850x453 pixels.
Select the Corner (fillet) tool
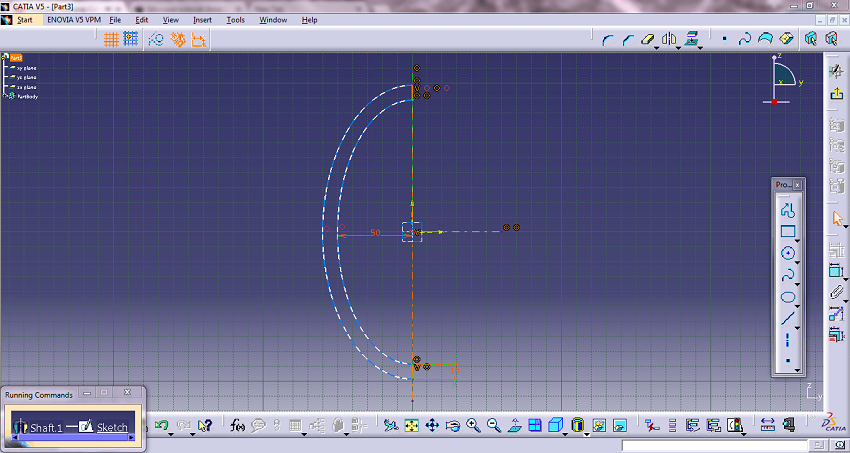coord(609,40)
